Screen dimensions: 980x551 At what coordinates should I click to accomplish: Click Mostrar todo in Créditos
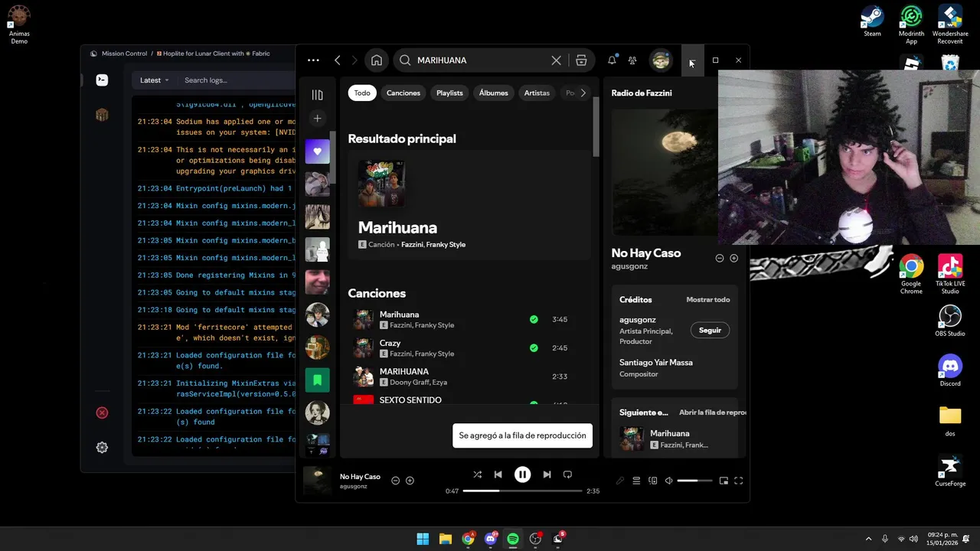708,300
